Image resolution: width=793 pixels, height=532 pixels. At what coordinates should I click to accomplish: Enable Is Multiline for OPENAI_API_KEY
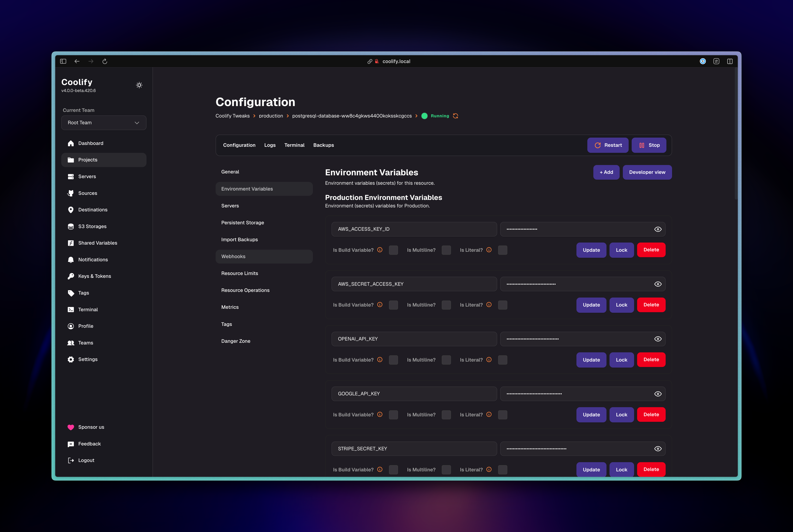(446, 360)
